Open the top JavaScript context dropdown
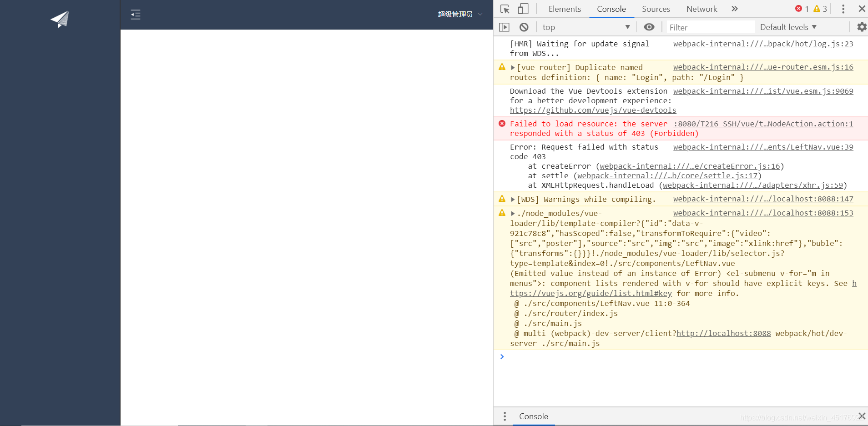The height and width of the screenshot is (426, 868). pos(586,27)
